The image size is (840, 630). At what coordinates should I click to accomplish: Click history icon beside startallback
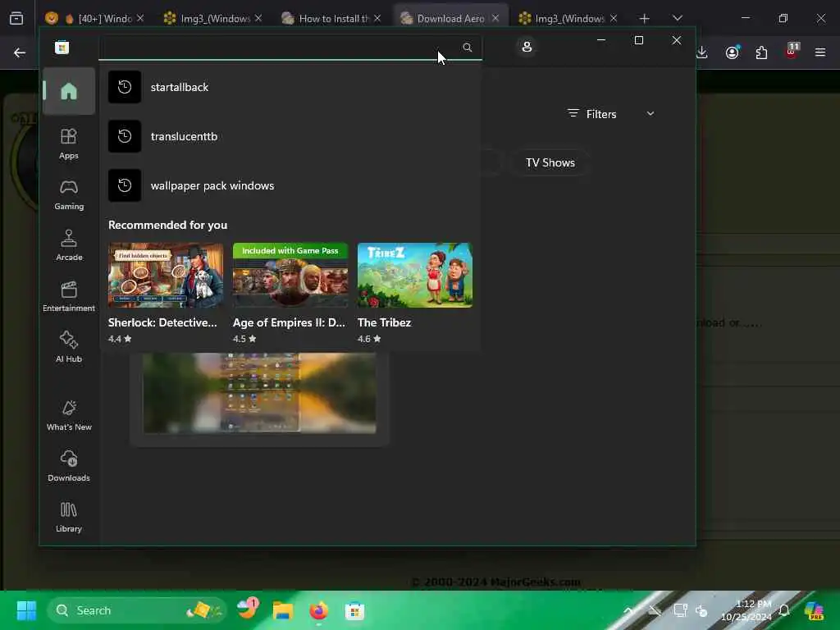[x=125, y=87]
